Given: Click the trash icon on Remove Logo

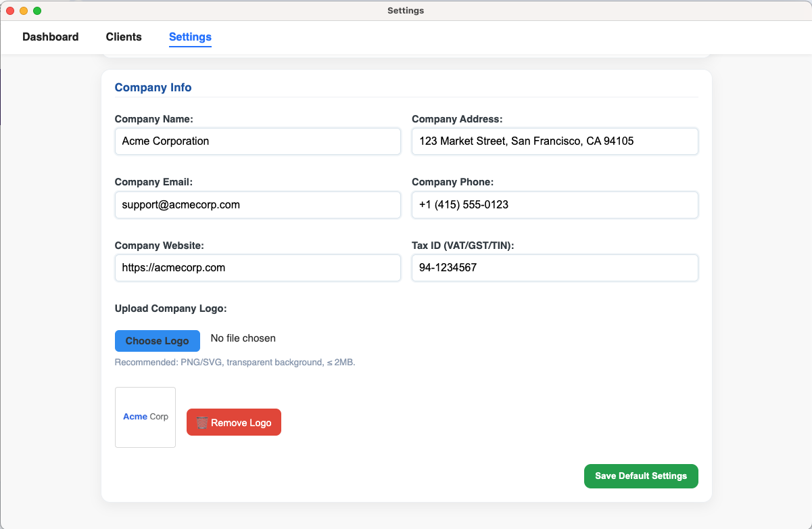Looking at the screenshot, I should click(202, 423).
